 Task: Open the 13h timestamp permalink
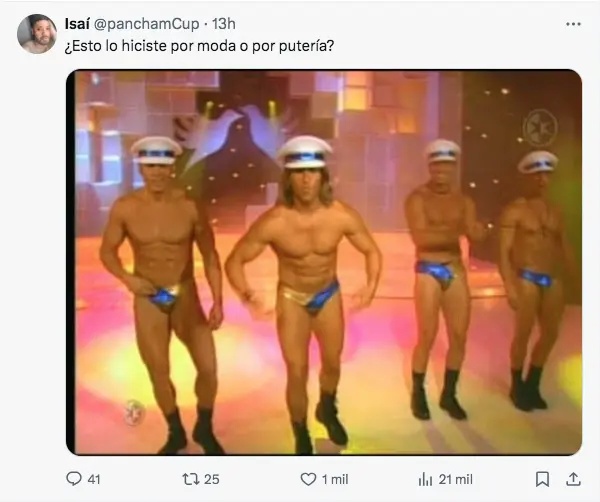pyautogui.click(x=224, y=24)
